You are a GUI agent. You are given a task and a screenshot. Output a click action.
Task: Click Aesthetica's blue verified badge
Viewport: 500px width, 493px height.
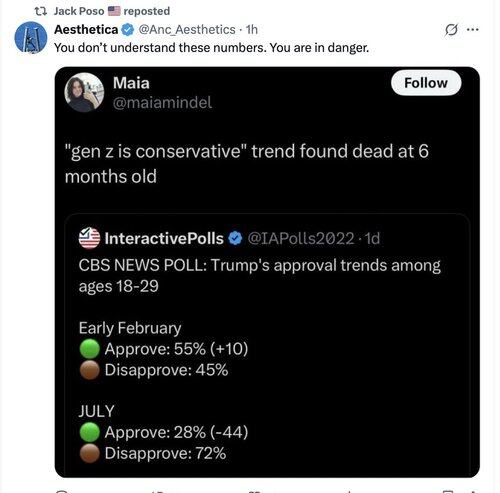coord(128,30)
